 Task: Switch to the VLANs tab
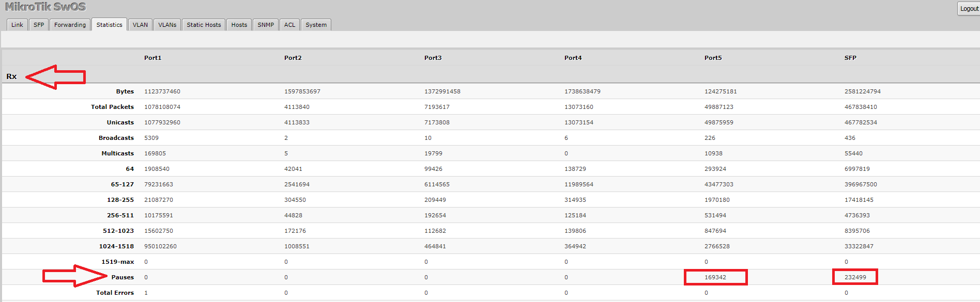[167, 25]
